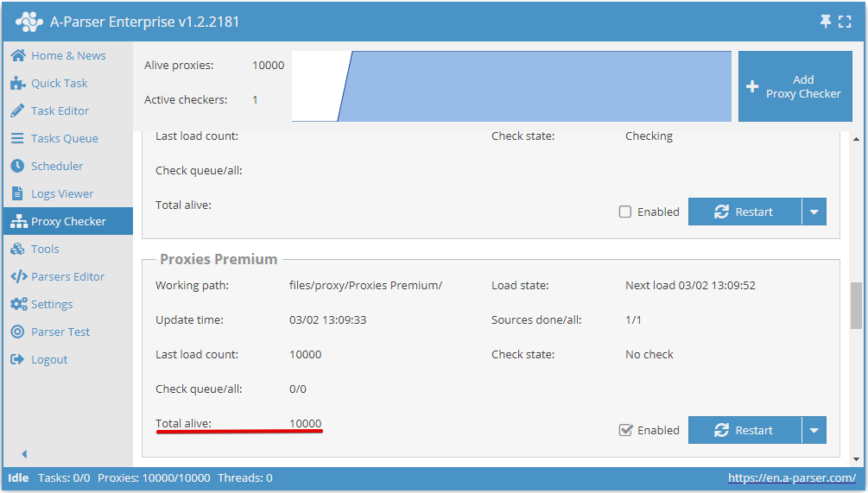868x493 pixels.
Task: Click the Logs Viewer document icon
Action: coord(17,194)
